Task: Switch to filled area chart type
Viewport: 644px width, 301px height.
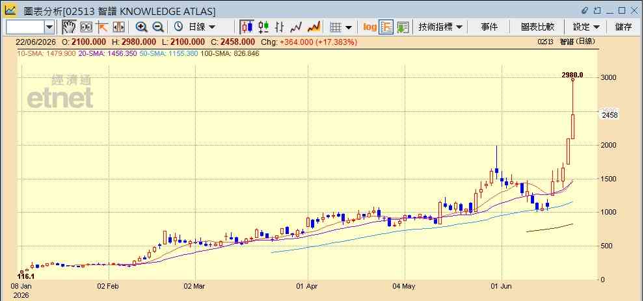Action: [314, 27]
